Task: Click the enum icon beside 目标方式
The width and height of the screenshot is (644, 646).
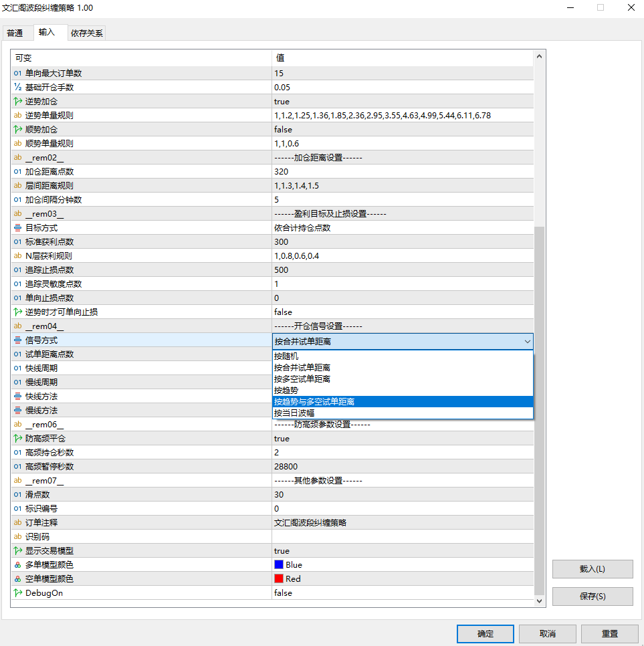Action: pyautogui.click(x=18, y=228)
